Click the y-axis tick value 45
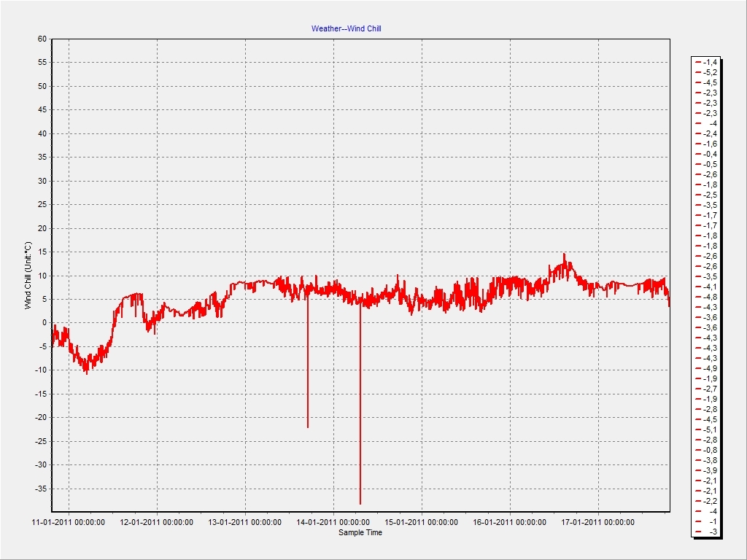 point(42,110)
